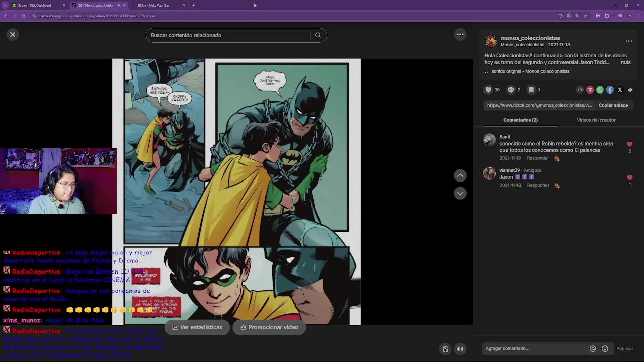
Task: Close the TikTok - Make Your Day tab
Action: pos(184,5)
